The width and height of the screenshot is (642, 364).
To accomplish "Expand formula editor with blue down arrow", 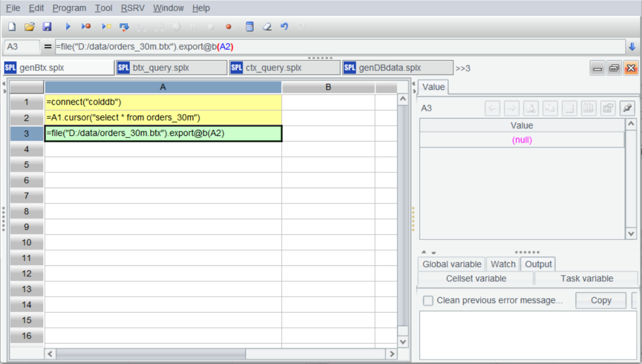I will [632, 47].
